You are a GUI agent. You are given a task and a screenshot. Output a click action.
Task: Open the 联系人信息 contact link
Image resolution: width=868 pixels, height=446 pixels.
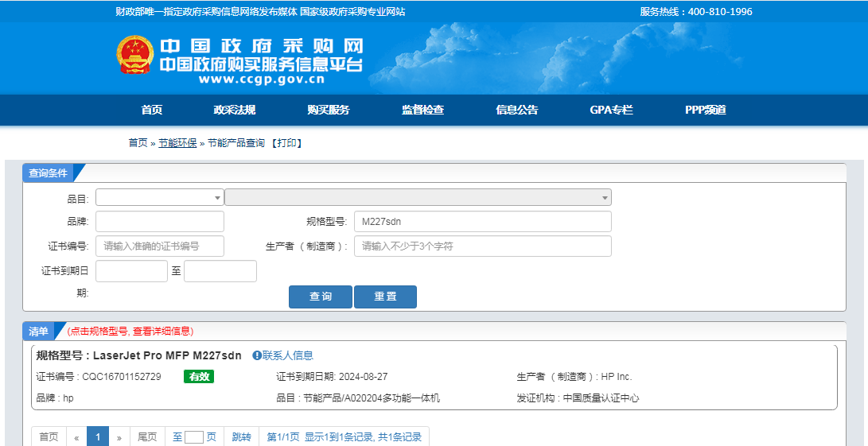pyautogui.click(x=288, y=355)
